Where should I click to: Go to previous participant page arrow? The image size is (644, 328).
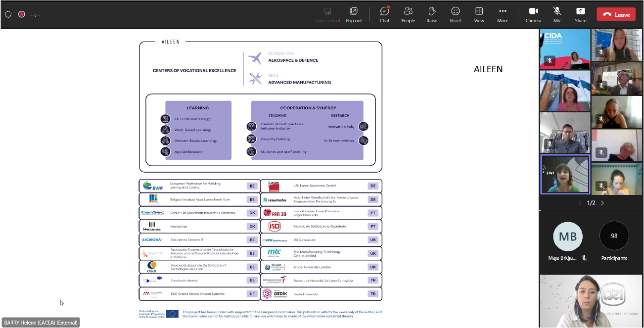tap(580, 203)
